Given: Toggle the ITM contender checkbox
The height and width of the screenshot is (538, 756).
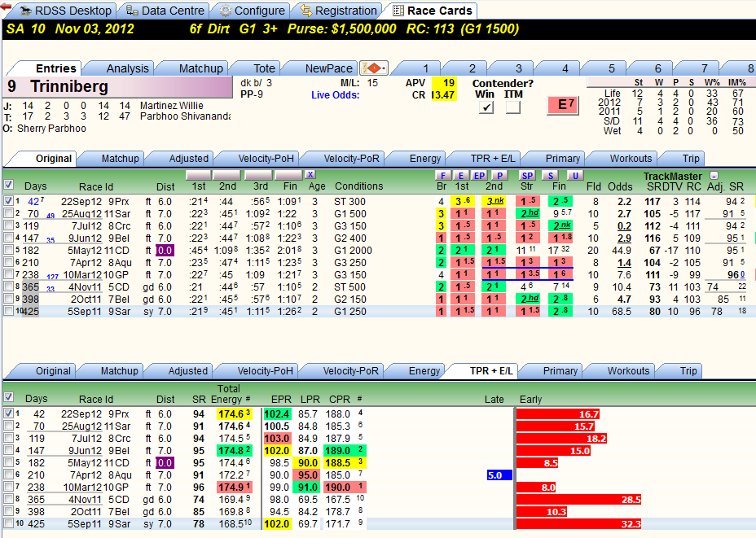Looking at the screenshot, I should tap(513, 107).
